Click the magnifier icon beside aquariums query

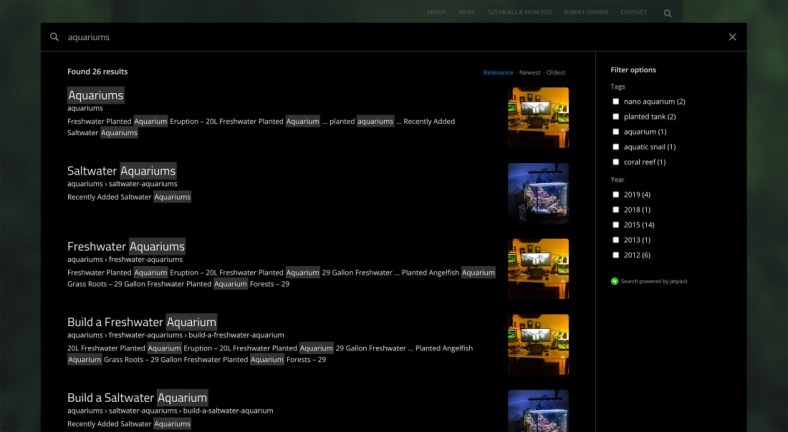coord(54,37)
